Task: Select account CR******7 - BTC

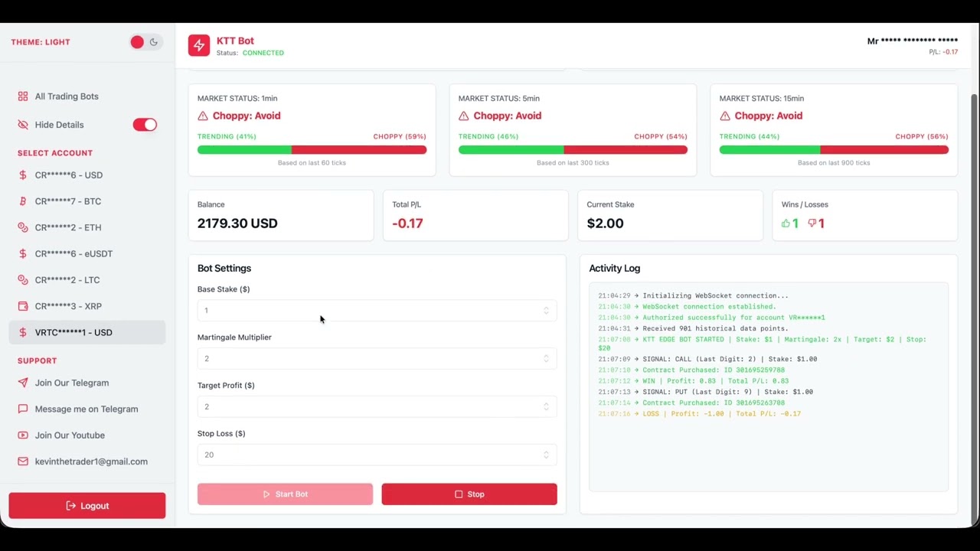Action: (x=87, y=201)
